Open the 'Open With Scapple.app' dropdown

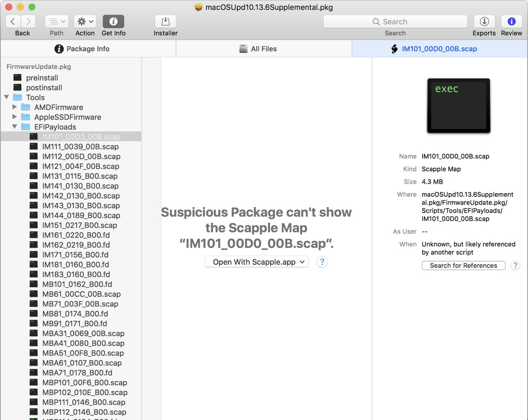coord(257,262)
